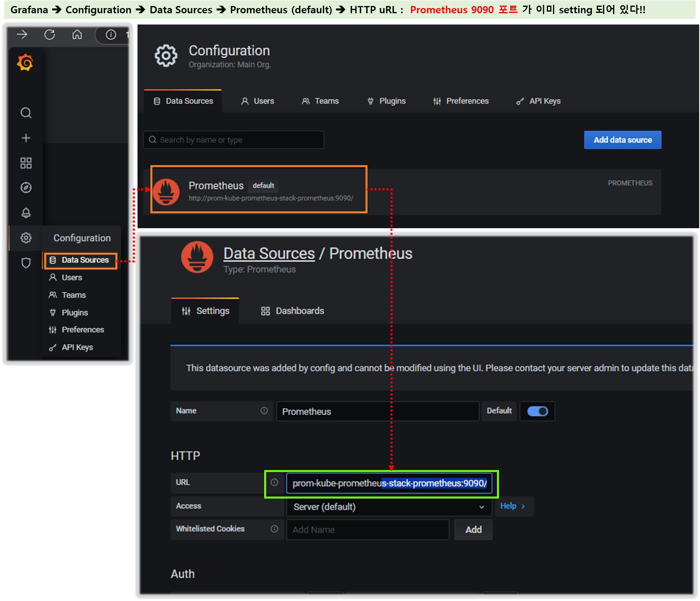
Task: Click the Create plus icon in sidebar
Action: pyautogui.click(x=26, y=138)
